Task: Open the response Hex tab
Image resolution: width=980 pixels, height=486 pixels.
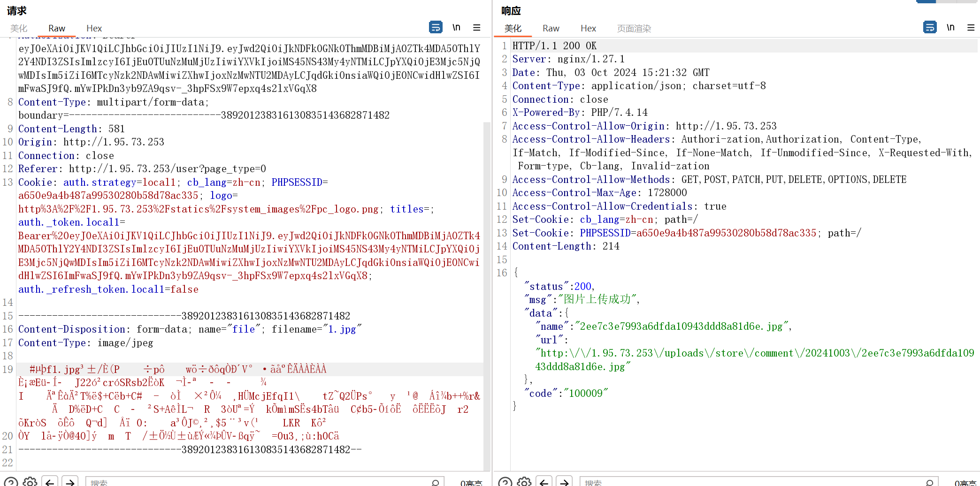Action: [588, 28]
